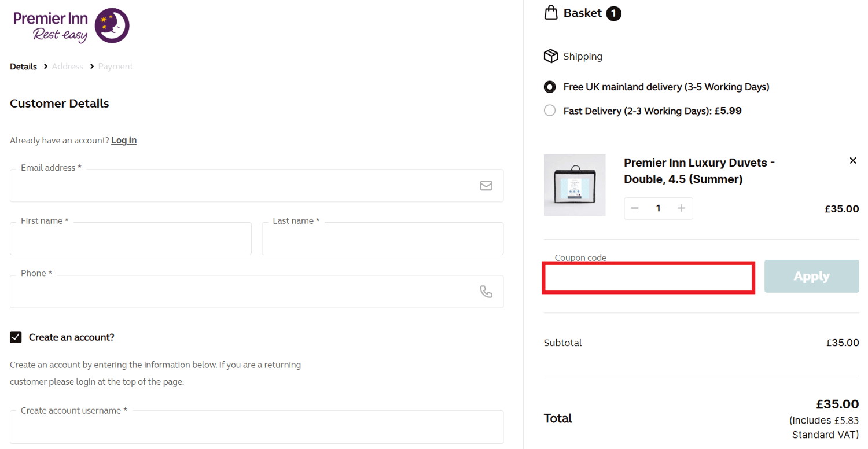Viewport: 868px width, 449px height.
Task: Click the Shipping label text
Action: (583, 56)
